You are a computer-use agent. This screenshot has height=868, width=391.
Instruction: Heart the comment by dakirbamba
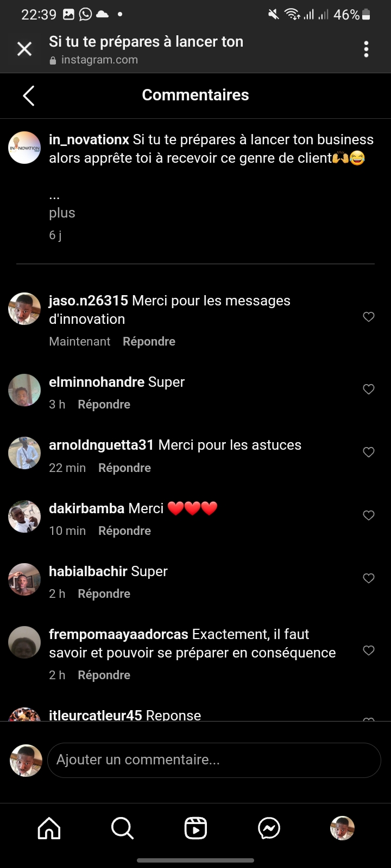(x=369, y=515)
